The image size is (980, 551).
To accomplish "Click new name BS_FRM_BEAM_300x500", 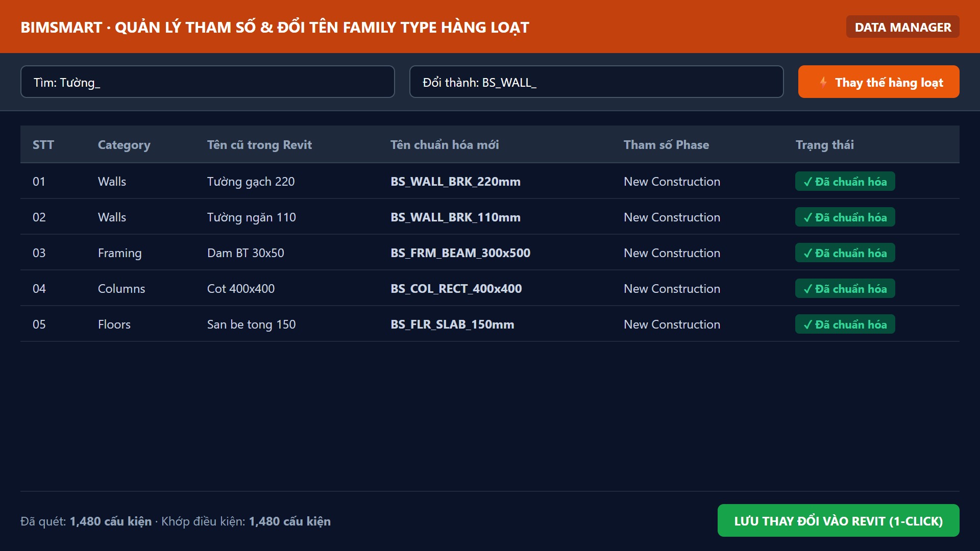I will 460,253.
